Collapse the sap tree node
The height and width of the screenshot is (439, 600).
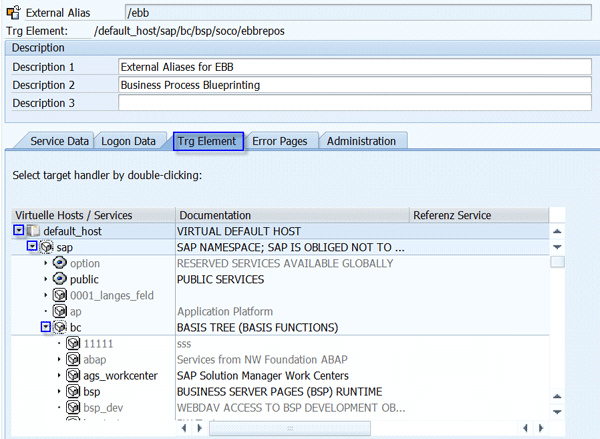click(x=32, y=246)
